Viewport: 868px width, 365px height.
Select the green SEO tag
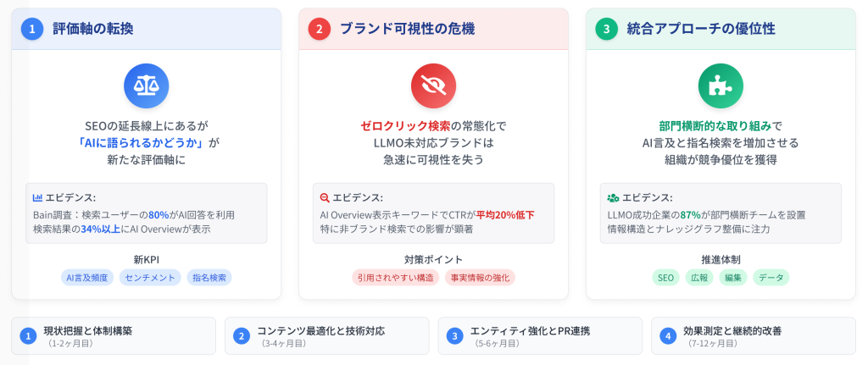coord(666,277)
